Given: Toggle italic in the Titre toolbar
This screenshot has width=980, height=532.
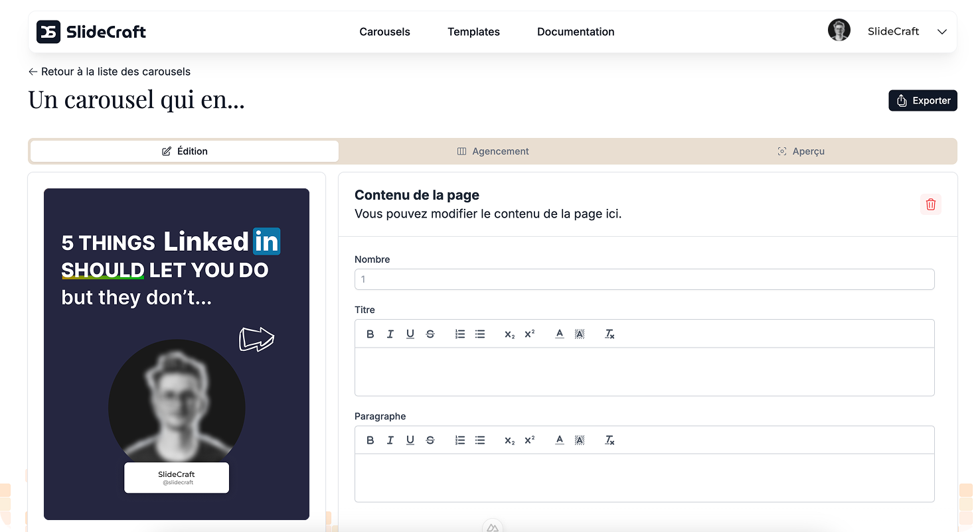Looking at the screenshot, I should (390, 334).
